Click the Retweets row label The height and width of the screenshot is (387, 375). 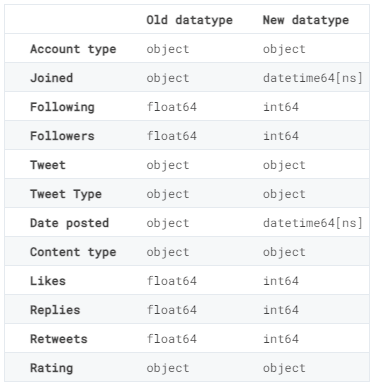59,339
